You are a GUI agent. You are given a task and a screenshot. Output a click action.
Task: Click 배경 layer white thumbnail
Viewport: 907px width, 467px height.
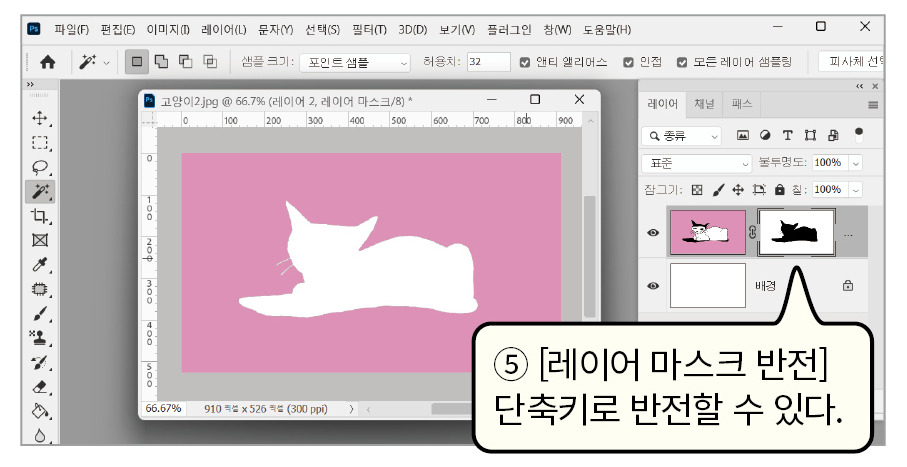coord(708,286)
